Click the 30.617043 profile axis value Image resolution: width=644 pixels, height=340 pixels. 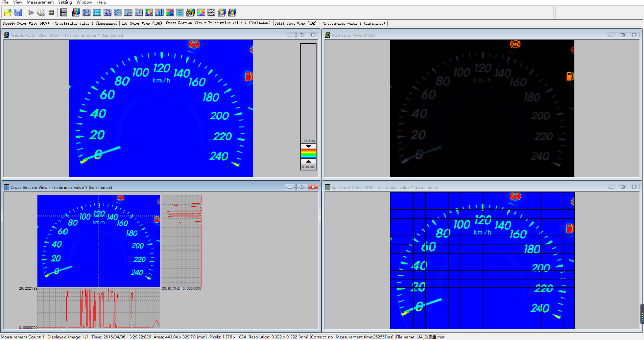pos(171,288)
